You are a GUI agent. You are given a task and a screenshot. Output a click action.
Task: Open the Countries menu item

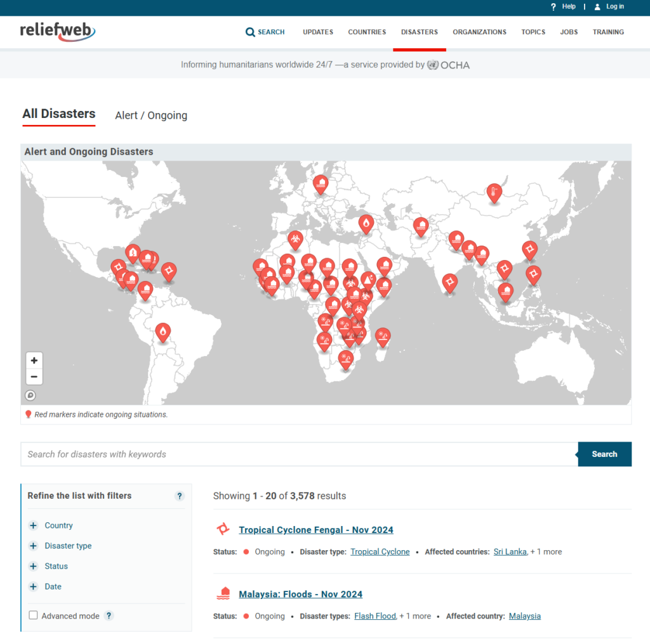click(x=367, y=32)
